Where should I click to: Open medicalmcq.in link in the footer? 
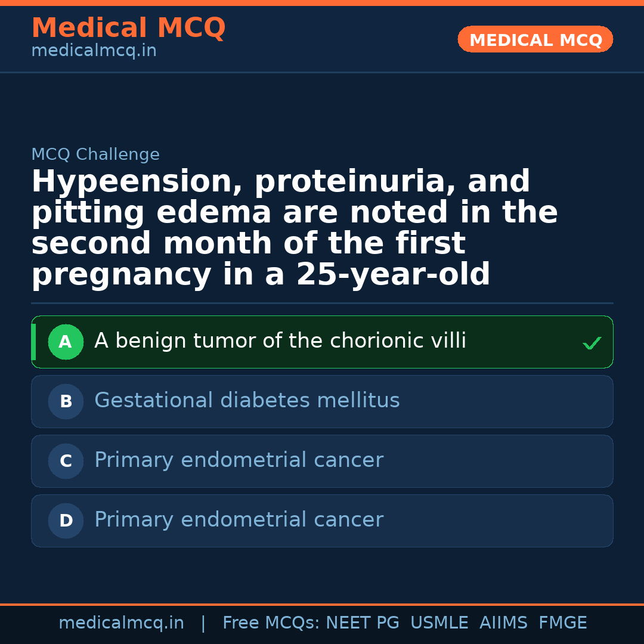[121, 623]
